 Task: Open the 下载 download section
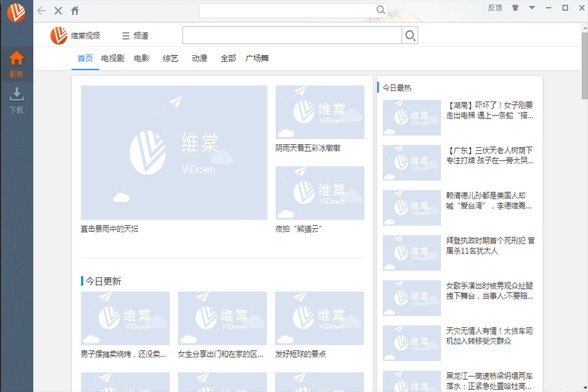click(x=16, y=100)
